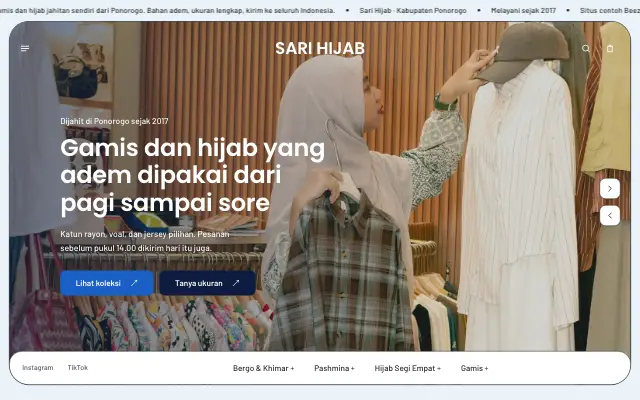
Task: Open the TikTok link
Action: (x=78, y=367)
